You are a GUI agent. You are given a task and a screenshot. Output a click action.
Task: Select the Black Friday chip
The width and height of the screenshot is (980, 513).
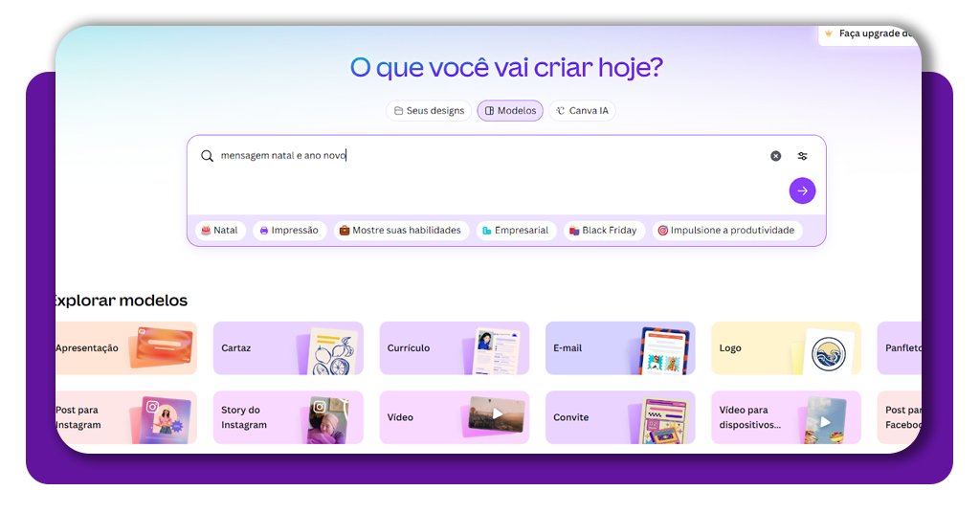coord(603,231)
